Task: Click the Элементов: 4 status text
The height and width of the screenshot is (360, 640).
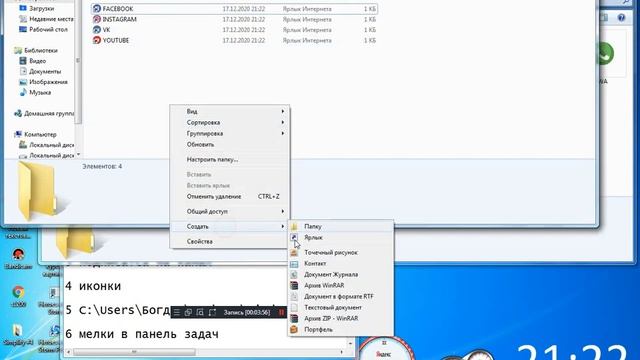Action: point(102,167)
